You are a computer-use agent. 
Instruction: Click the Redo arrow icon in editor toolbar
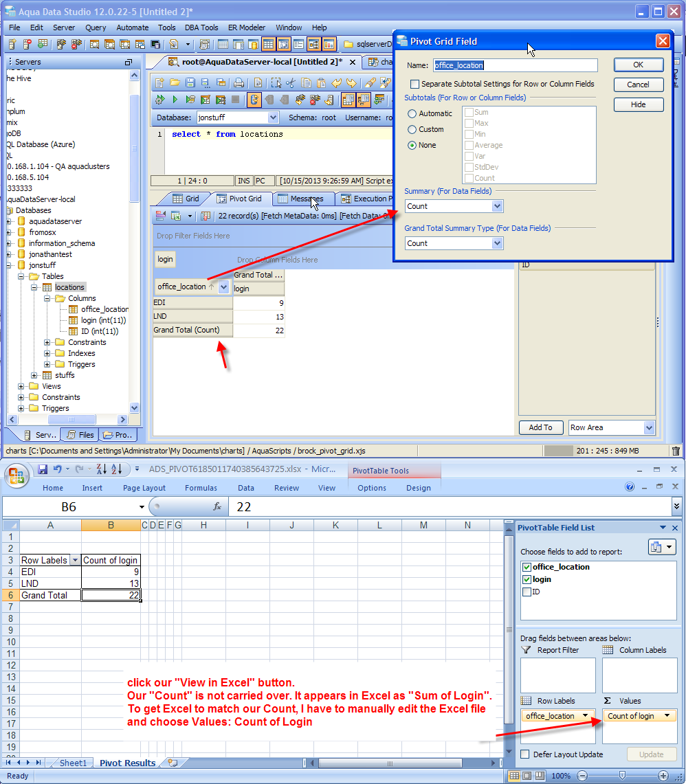tap(352, 82)
